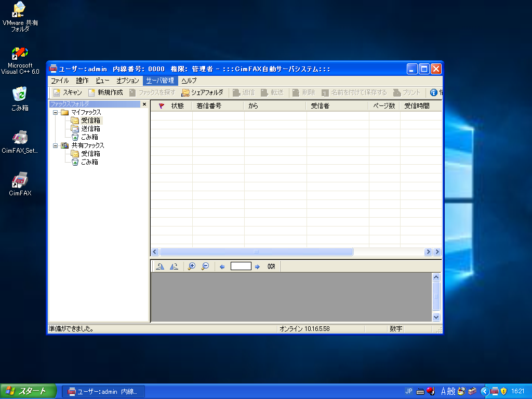
Task: Click the yellow security shield tray icon
Action: tap(503, 392)
